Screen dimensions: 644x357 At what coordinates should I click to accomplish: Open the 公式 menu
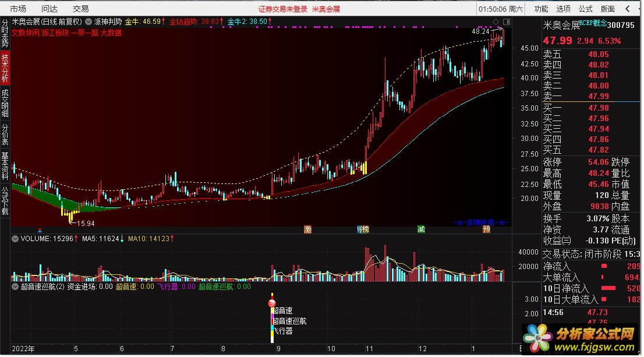pos(585,9)
